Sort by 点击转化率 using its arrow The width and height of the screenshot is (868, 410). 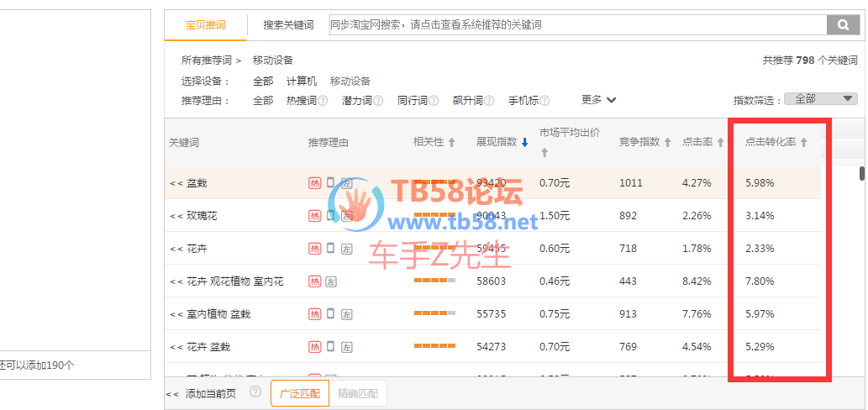coord(803,142)
